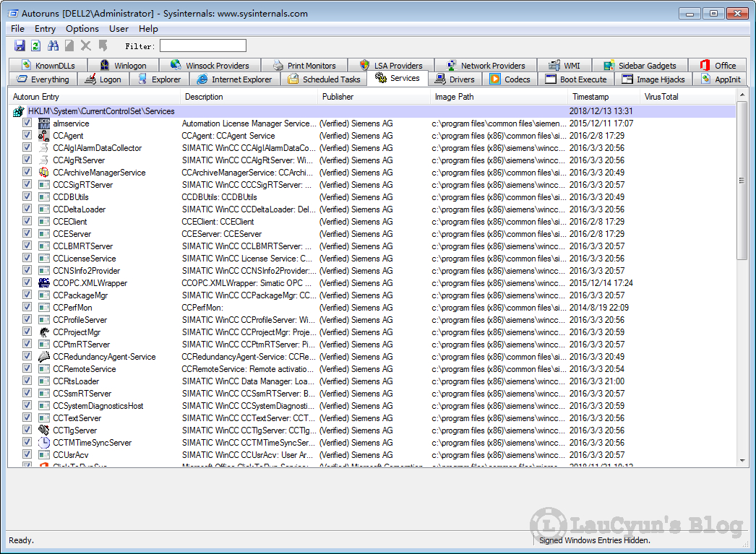Click the Jump to Entry toolbar icon
The width and height of the screenshot is (756, 554).
(103, 46)
